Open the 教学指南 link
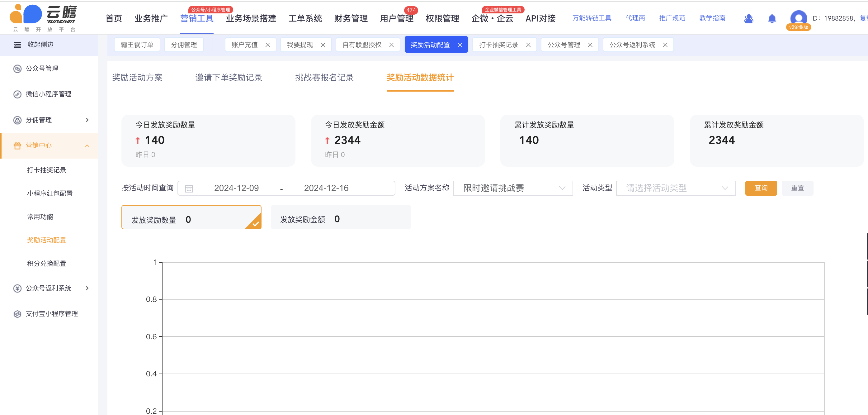 coord(712,18)
